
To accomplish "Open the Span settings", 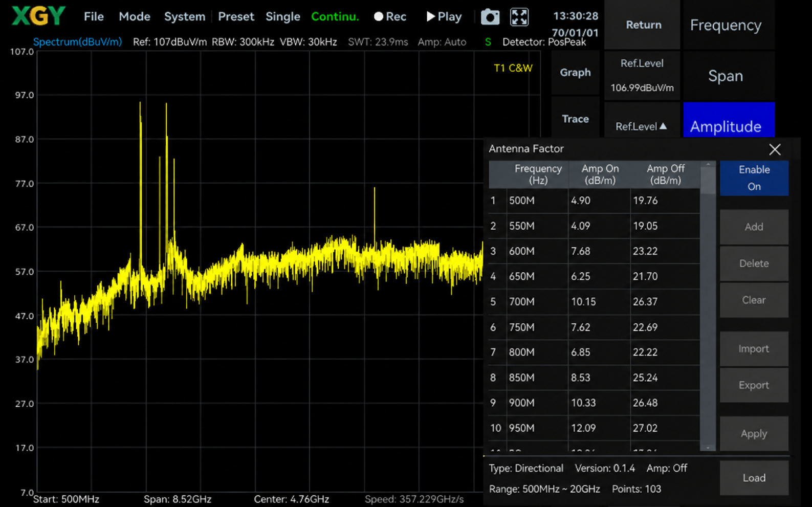I will pyautogui.click(x=728, y=76).
